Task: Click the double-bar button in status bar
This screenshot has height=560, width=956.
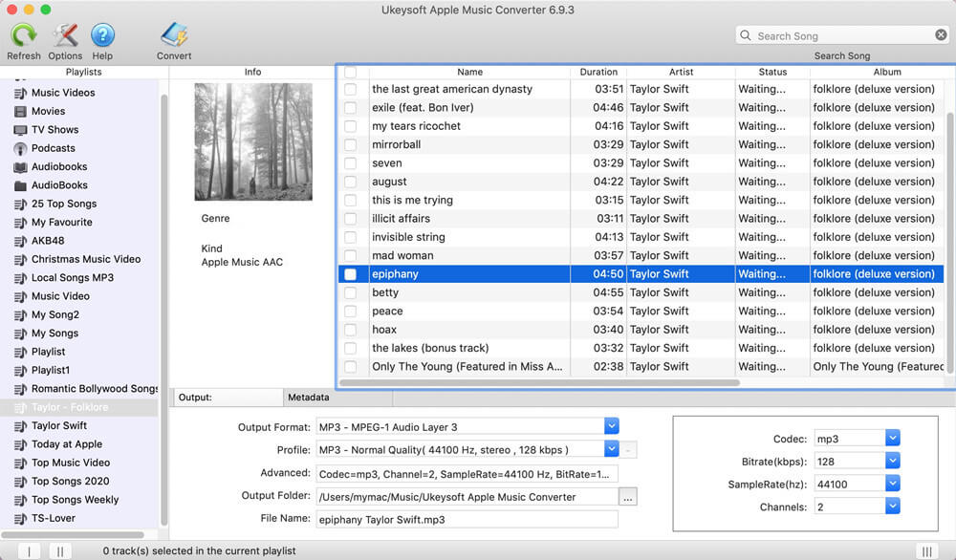Action: coord(59,550)
